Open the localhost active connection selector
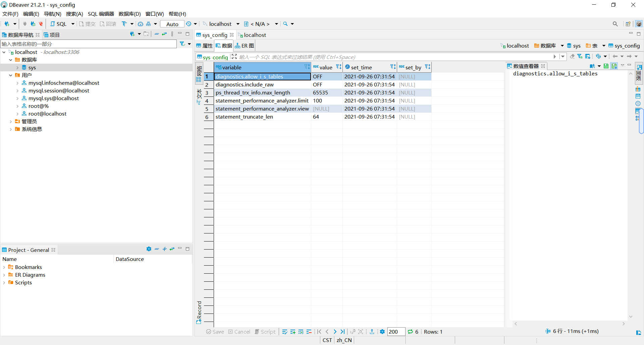The width and height of the screenshot is (644, 345). (x=220, y=24)
